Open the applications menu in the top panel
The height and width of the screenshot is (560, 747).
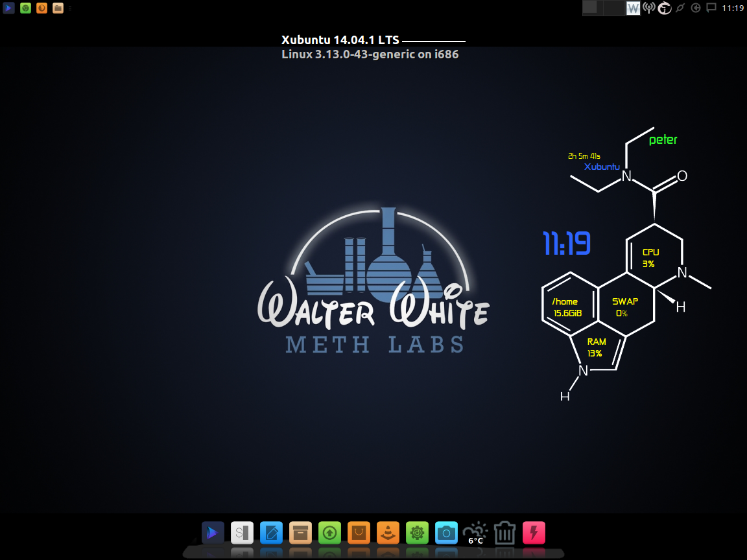point(8,8)
